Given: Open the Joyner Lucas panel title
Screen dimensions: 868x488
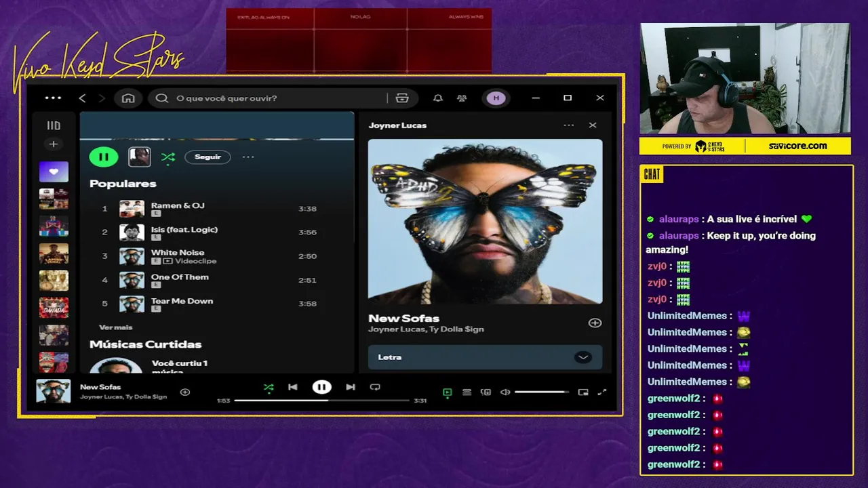Looking at the screenshot, I should [397, 125].
